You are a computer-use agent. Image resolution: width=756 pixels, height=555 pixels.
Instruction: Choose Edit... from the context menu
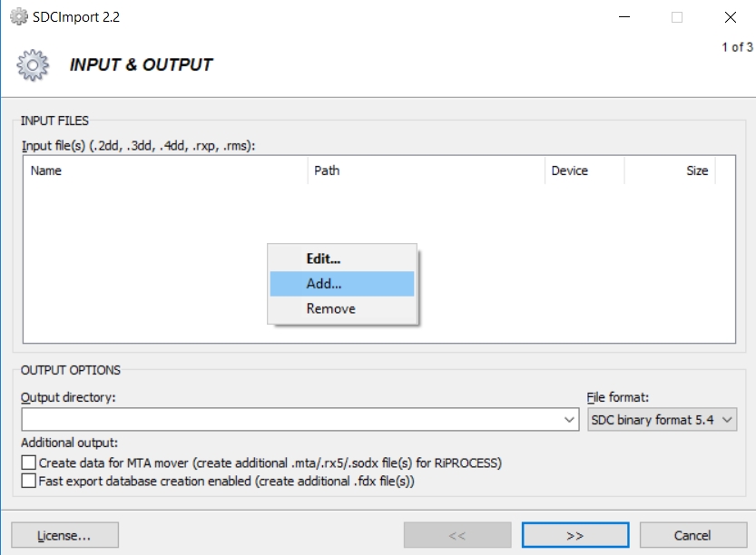pyautogui.click(x=342, y=258)
